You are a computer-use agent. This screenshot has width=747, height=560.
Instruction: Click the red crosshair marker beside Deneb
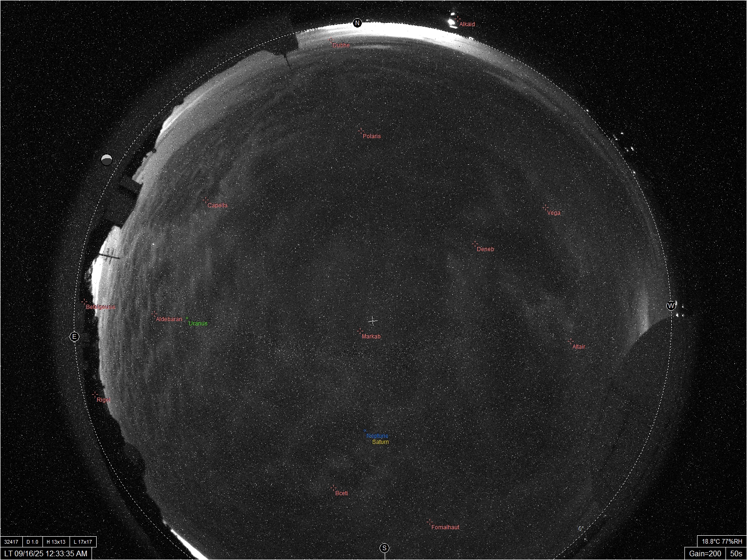tap(474, 244)
